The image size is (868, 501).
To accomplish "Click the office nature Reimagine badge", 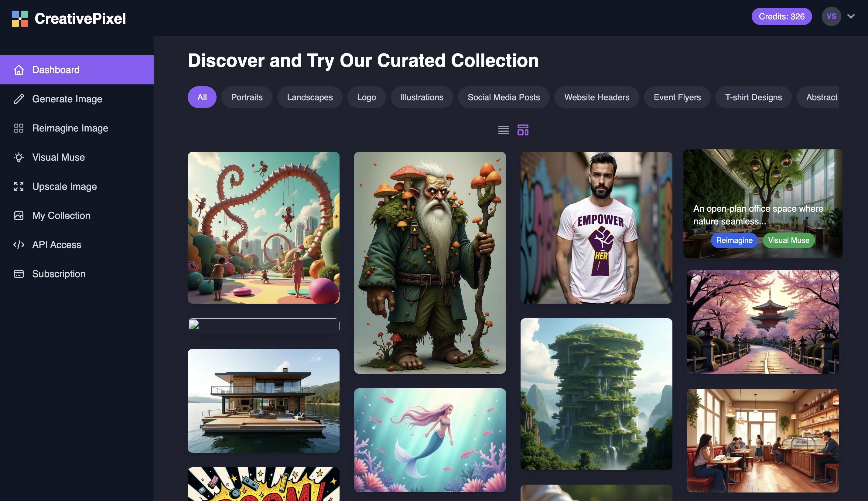I will click(x=734, y=240).
